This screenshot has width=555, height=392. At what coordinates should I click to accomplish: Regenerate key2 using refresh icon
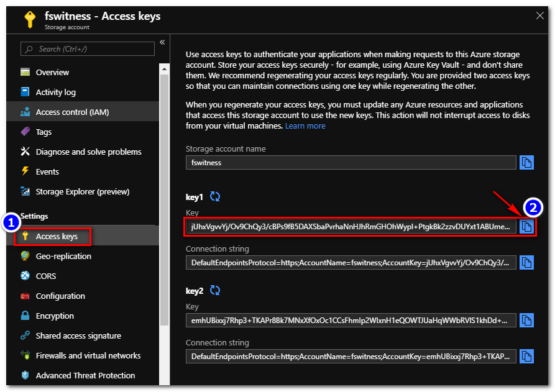[215, 290]
